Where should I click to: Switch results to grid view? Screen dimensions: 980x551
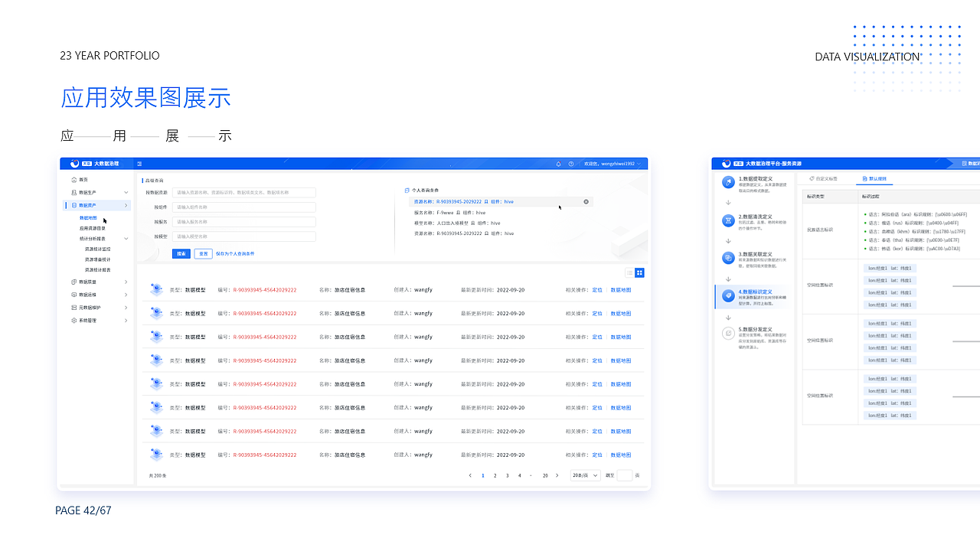(x=640, y=272)
